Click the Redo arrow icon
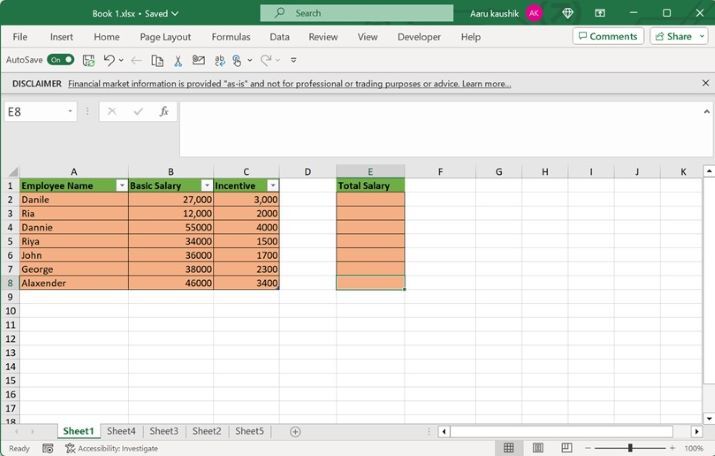Image resolution: width=715 pixels, height=456 pixels. click(266, 60)
